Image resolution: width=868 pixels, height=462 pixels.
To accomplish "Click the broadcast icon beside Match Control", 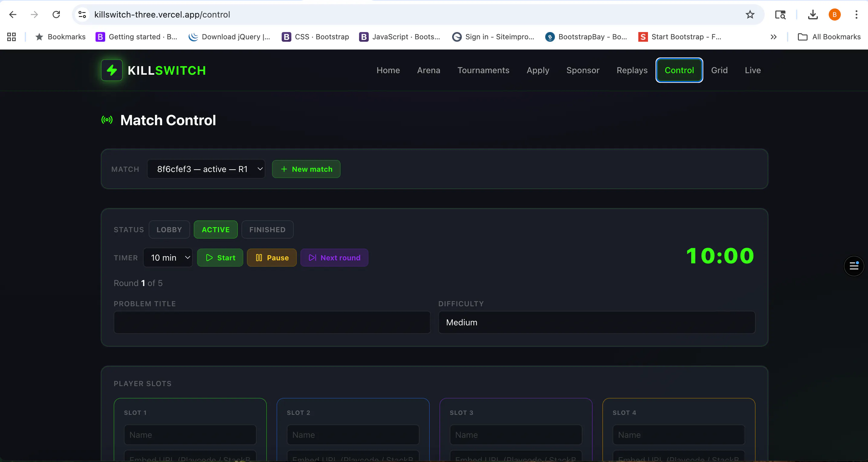I will (107, 120).
